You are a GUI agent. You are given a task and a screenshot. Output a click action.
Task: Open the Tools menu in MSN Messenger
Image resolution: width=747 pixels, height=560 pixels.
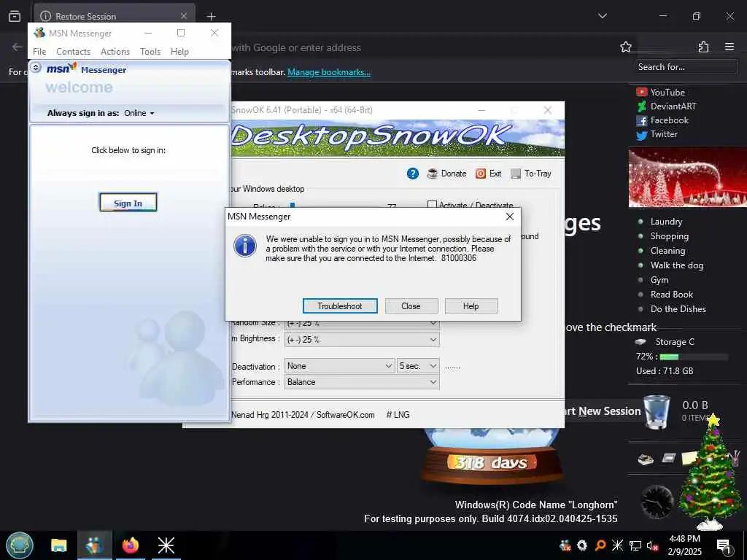pyautogui.click(x=150, y=52)
